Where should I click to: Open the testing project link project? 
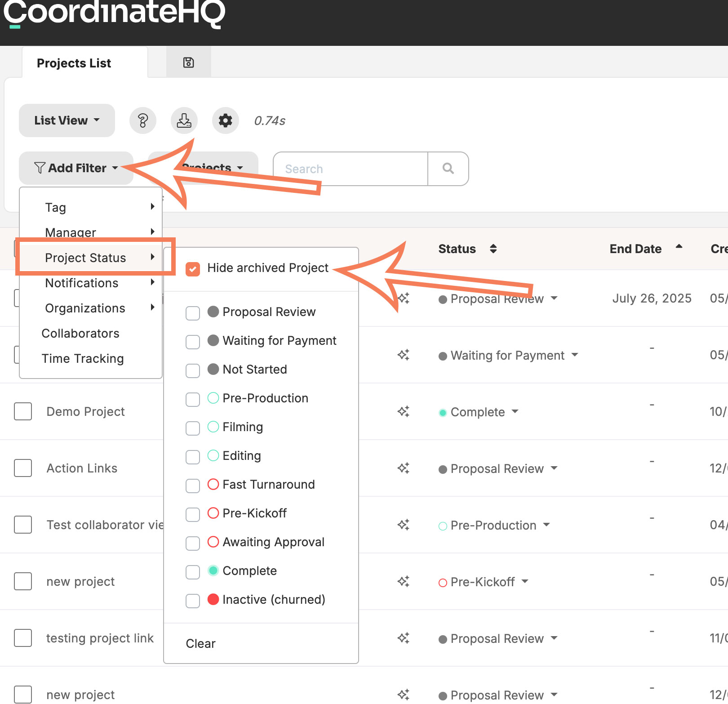tap(100, 638)
